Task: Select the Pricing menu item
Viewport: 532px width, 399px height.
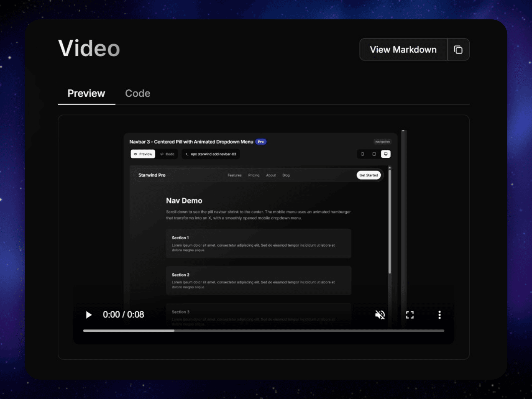Action: [254, 175]
